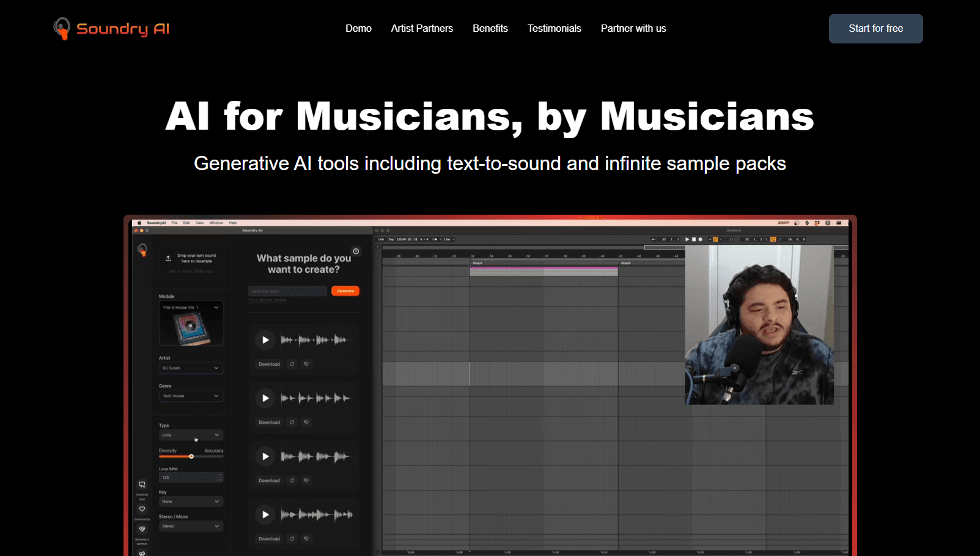This screenshot has width=980, height=556.
Task: Click the Soundry logo in the app sidebar
Action: 142,250
